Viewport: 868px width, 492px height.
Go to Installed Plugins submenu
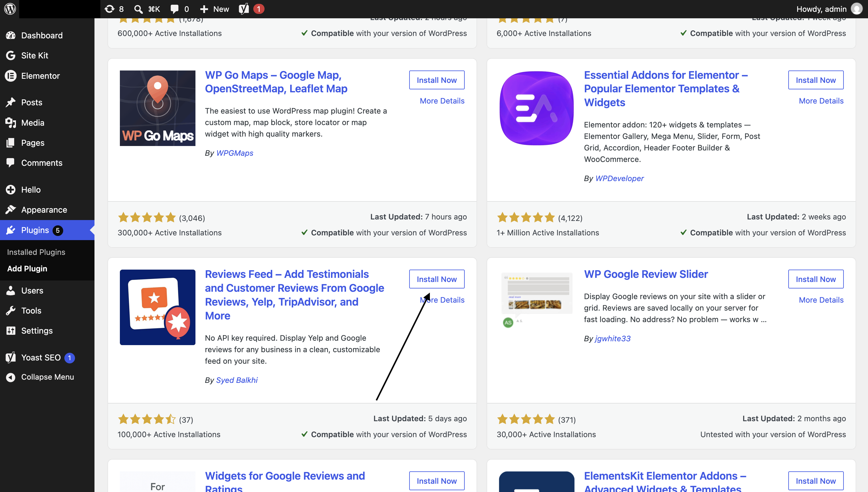(x=36, y=252)
